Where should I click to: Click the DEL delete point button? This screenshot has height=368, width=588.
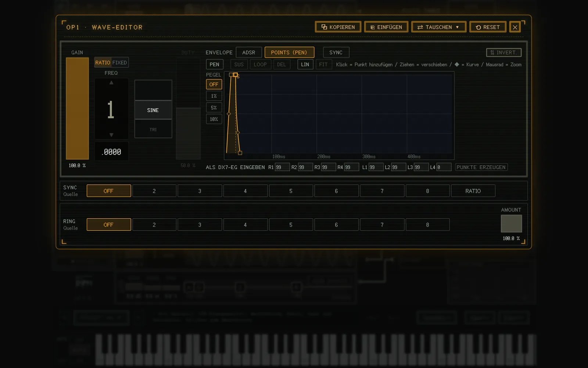point(282,64)
